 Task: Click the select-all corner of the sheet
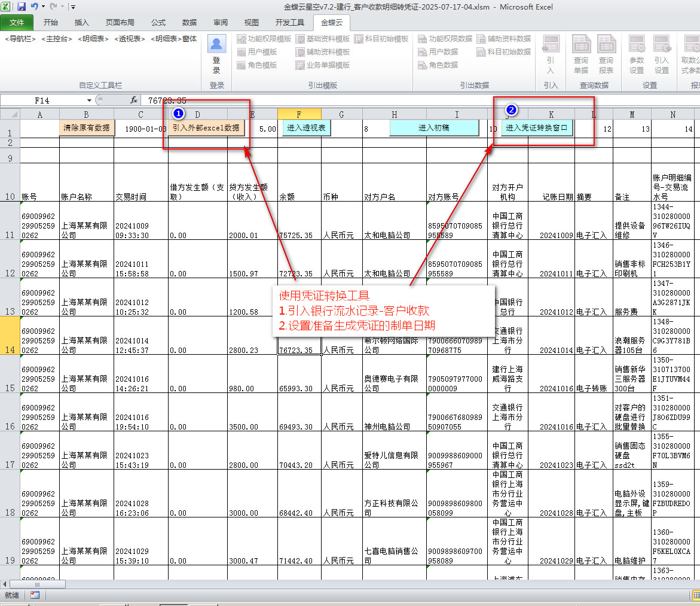click(10, 114)
